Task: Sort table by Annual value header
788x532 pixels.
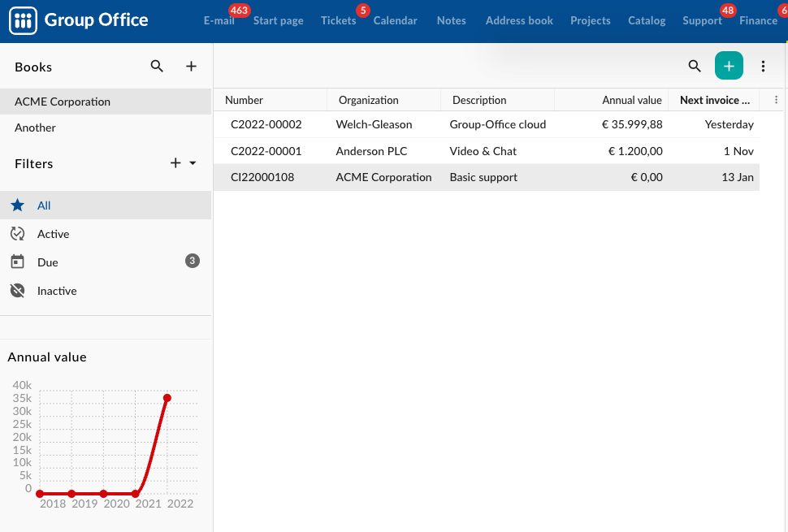Action: coord(631,100)
